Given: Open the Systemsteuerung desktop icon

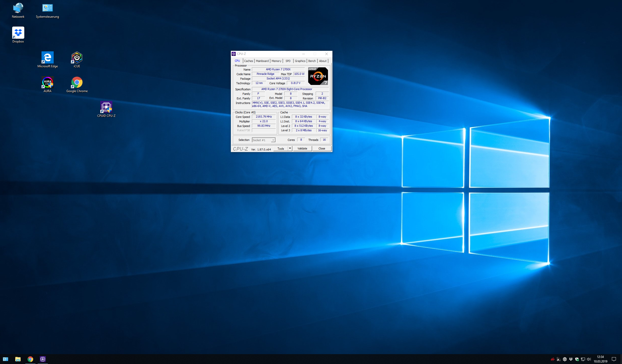Looking at the screenshot, I should click(x=47, y=8).
